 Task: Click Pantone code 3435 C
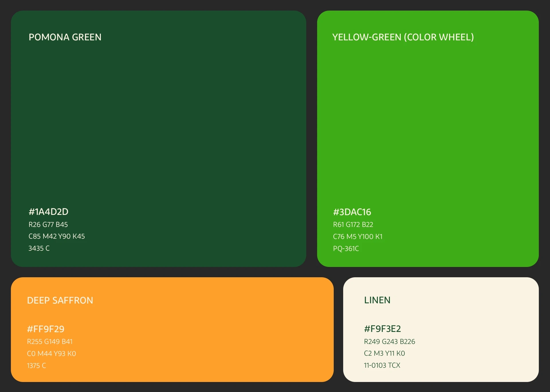click(39, 248)
